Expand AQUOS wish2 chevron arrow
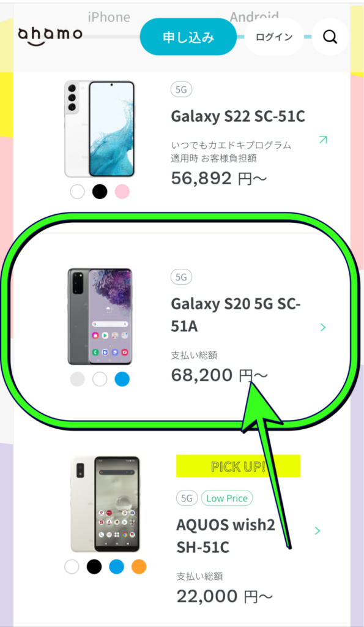Screen dimensions: 364x627 pos(318,531)
